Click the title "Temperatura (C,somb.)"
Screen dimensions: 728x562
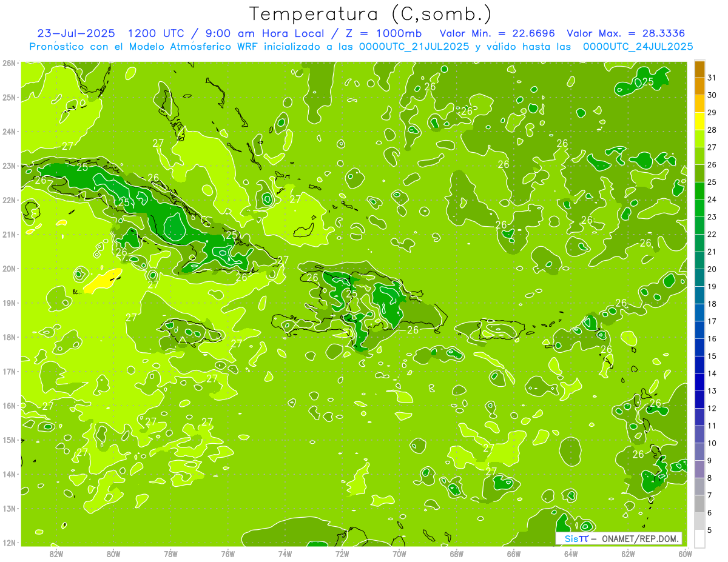[x=371, y=14]
